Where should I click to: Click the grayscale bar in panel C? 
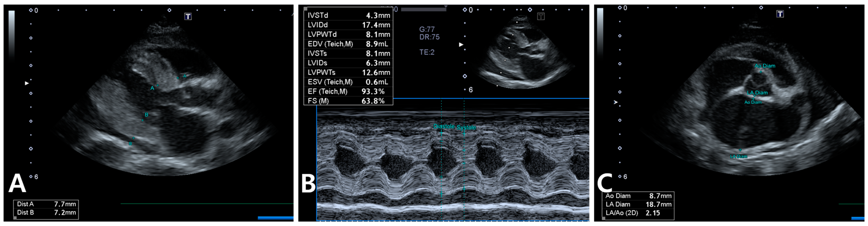coord(600,32)
